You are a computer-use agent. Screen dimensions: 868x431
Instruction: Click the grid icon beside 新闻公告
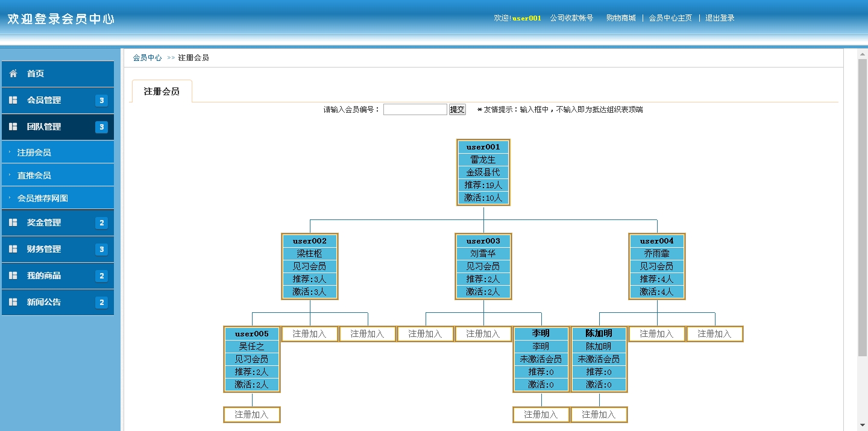pyautogui.click(x=13, y=302)
